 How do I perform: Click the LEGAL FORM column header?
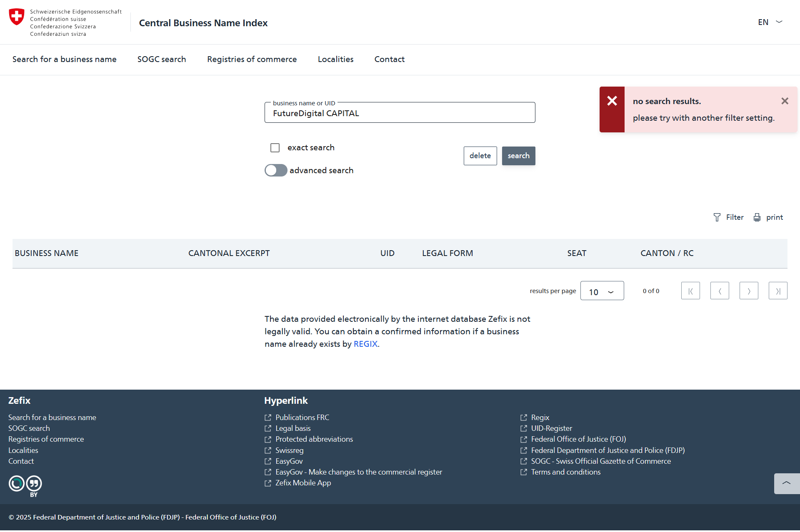pyautogui.click(x=447, y=253)
